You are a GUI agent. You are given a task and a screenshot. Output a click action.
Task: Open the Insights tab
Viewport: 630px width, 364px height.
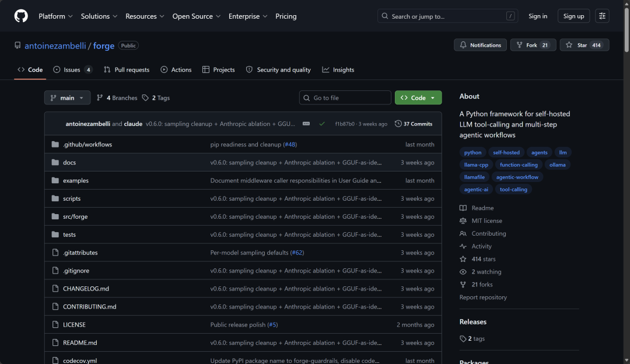pos(338,69)
